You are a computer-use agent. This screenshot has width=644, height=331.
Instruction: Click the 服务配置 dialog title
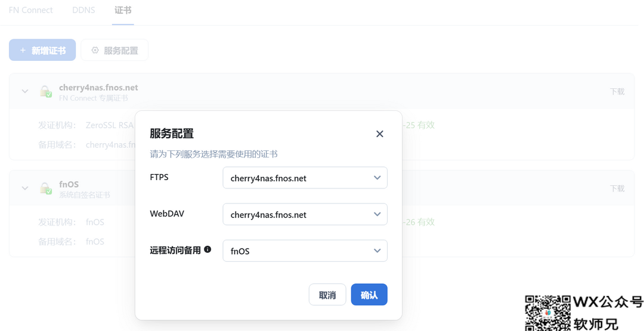pyautogui.click(x=172, y=134)
